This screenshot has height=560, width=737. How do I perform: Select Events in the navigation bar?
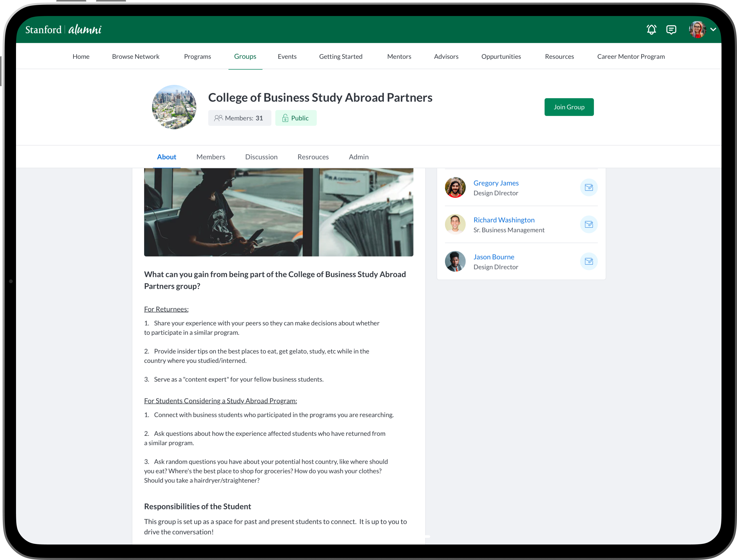tap(287, 56)
